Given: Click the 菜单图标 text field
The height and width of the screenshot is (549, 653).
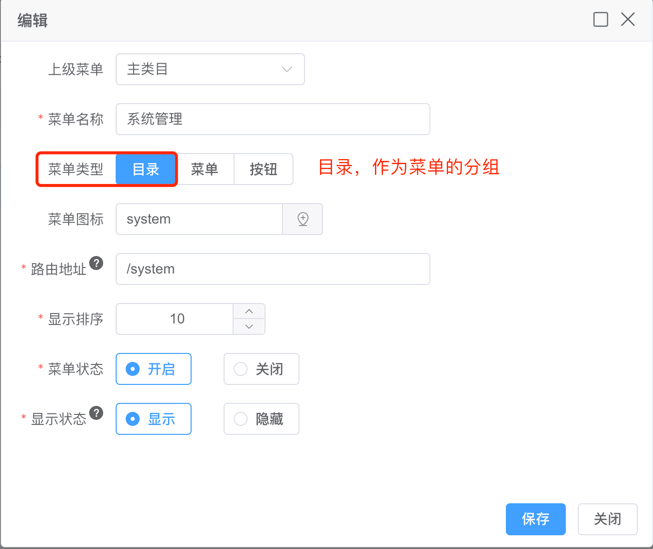Looking at the screenshot, I should pos(199,219).
